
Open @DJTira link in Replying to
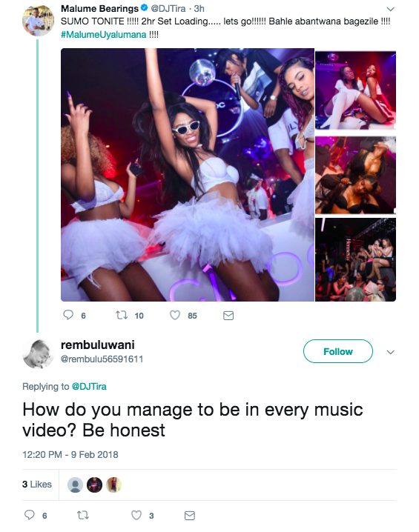[x=89, y=386]
